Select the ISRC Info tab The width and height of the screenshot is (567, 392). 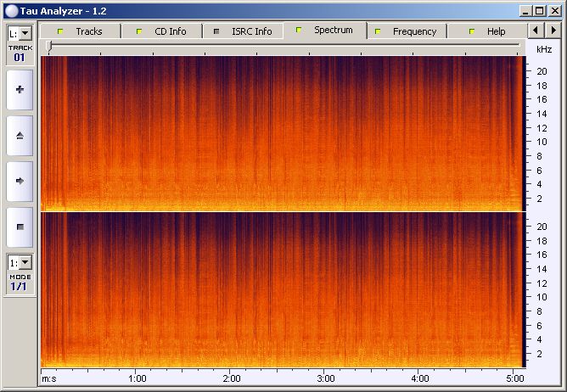coord(244,31)
